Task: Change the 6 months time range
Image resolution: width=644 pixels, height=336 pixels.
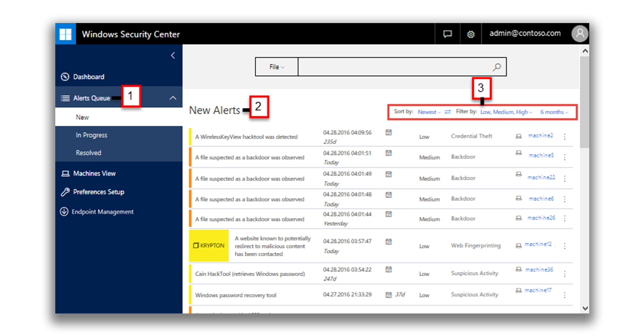Action: (554, 112)
